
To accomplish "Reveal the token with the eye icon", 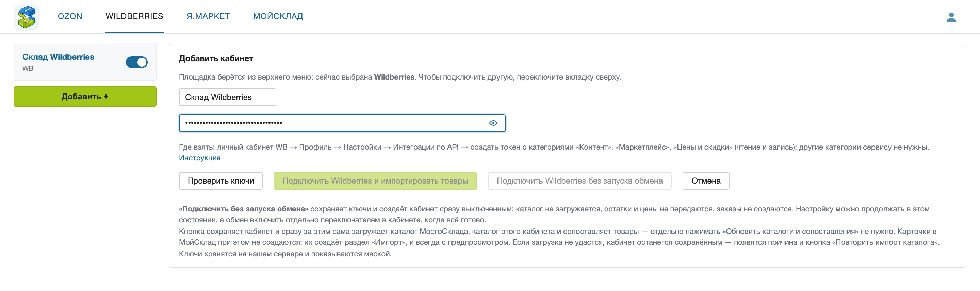I will [x=493, y=123].
